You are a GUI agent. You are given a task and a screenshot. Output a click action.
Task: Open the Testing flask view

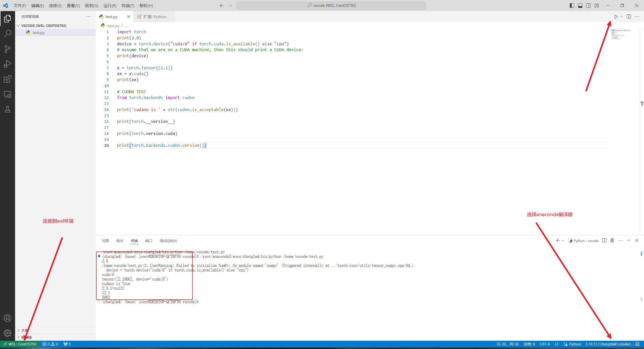8,109
